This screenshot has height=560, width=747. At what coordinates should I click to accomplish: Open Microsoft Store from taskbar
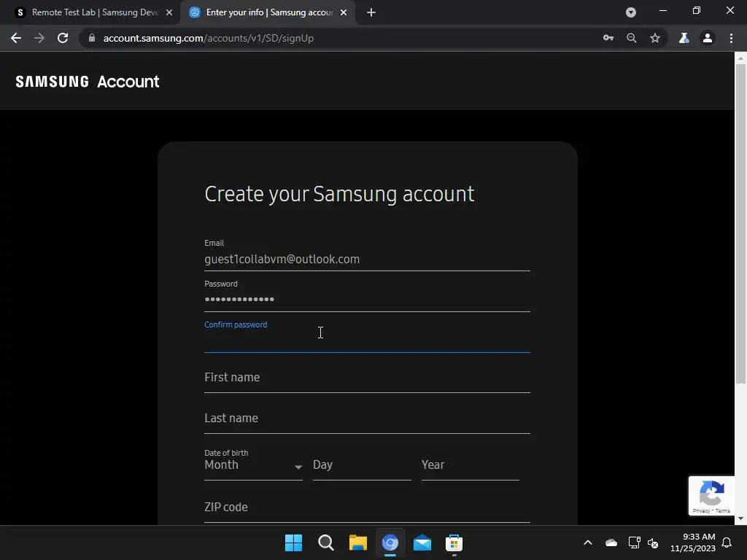[x=454, y=542]
